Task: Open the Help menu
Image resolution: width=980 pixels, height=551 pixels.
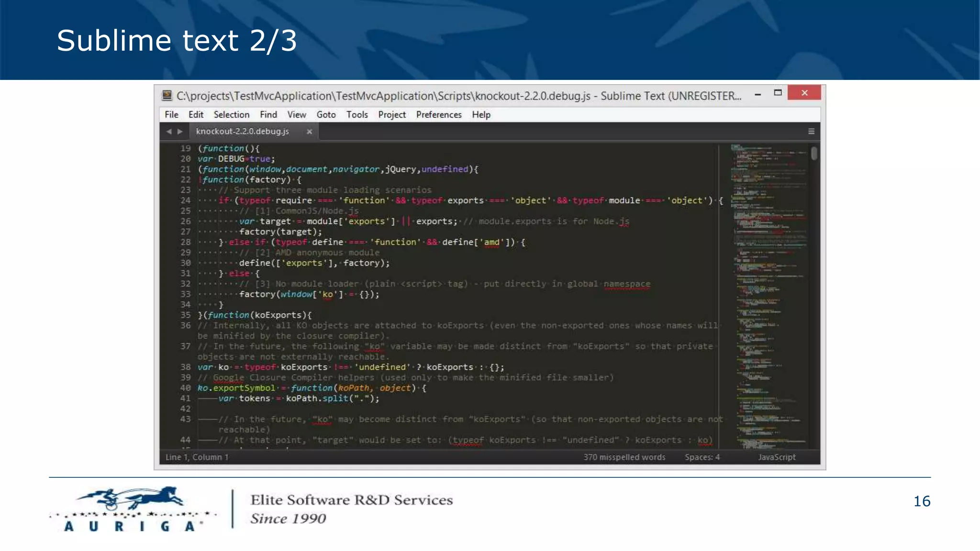Action: click(481, 115)
